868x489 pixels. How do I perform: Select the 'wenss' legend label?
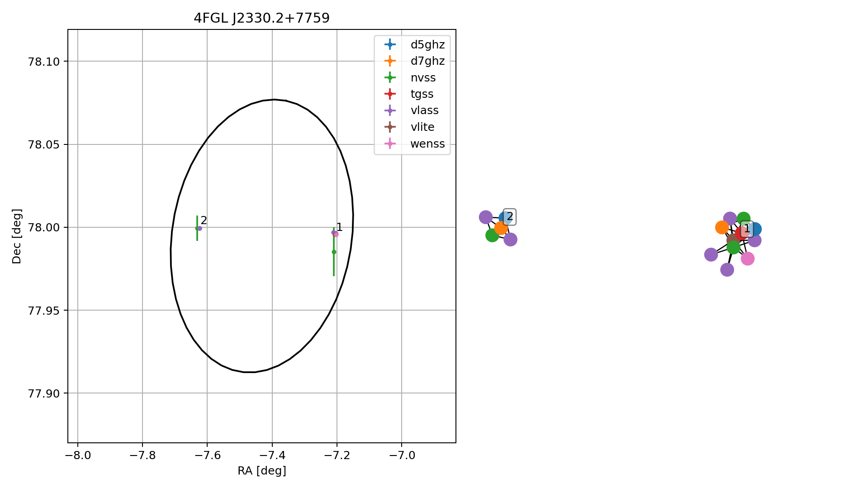427,144
